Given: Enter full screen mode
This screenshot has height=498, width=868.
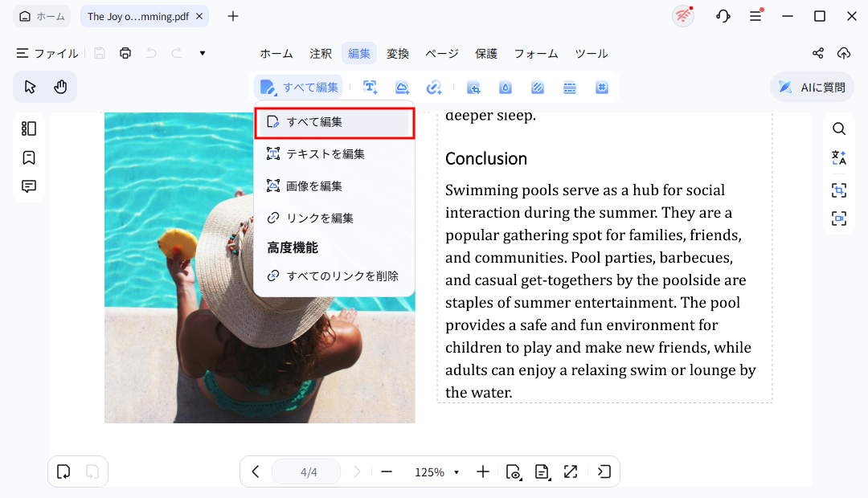Looking at the screenshot, I should (x=570, y=471).
